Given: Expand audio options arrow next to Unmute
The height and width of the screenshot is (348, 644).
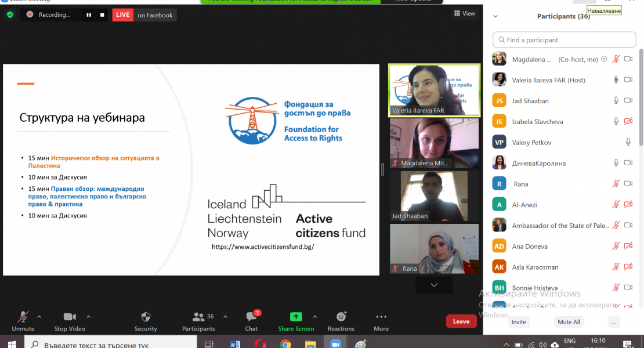Looking at the screenshot, I should point(39,317).
